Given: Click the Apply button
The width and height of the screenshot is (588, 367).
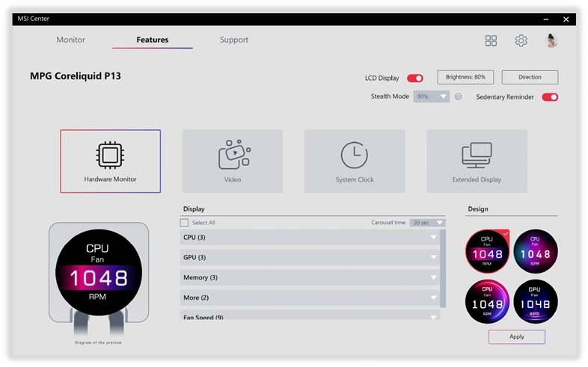Looking at the screenshot, I should coord(517,336).
